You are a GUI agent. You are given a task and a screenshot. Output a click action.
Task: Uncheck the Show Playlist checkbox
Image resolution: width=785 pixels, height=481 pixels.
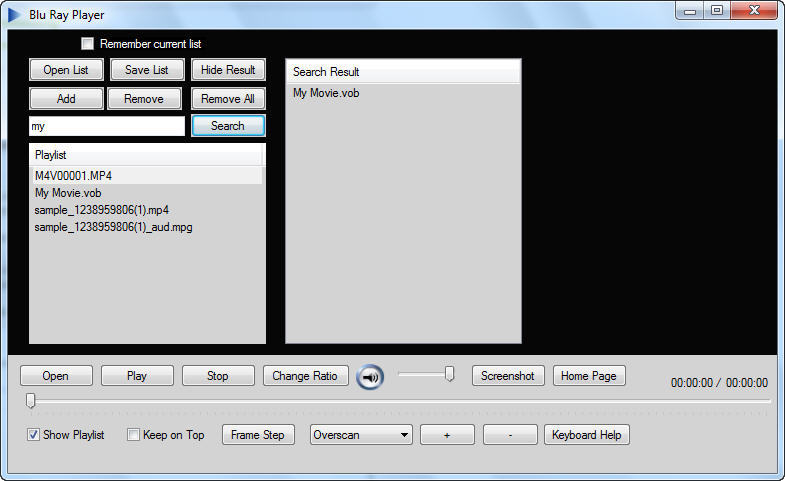(x=33, y=434)
